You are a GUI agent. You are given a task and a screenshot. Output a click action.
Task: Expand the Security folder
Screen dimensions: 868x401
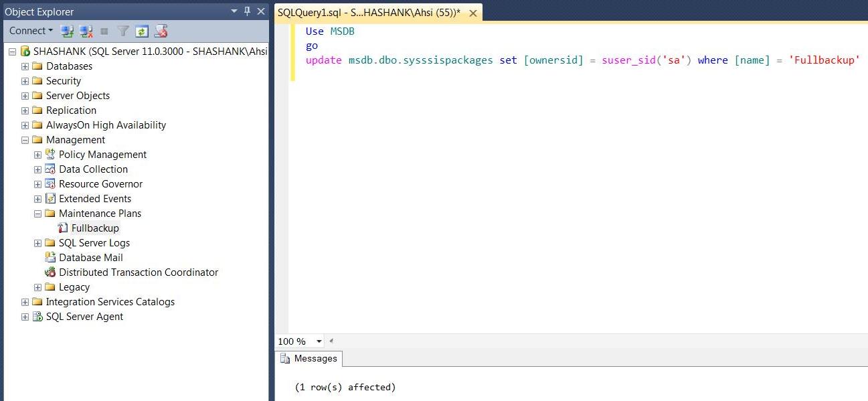[x=25, y=81]
